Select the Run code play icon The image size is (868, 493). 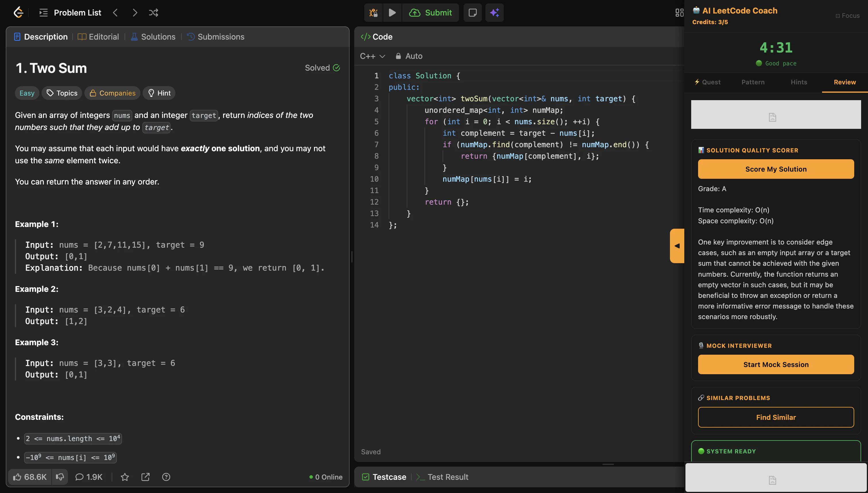[392, 13]
